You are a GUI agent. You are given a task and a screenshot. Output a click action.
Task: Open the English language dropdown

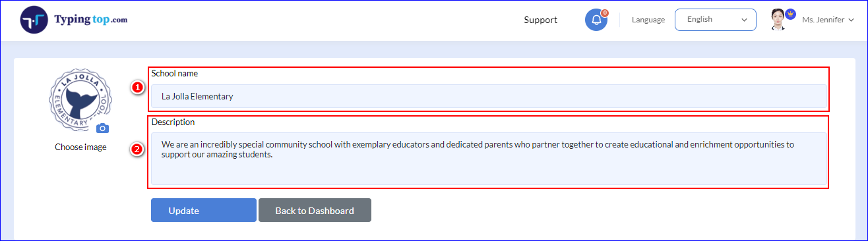pyautogui.click(x=715, y=20)
